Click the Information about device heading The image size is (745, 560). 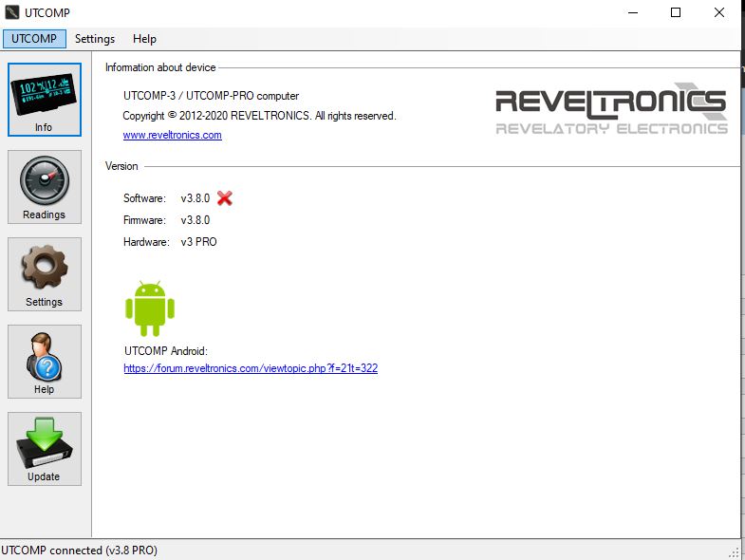[160, 67]
